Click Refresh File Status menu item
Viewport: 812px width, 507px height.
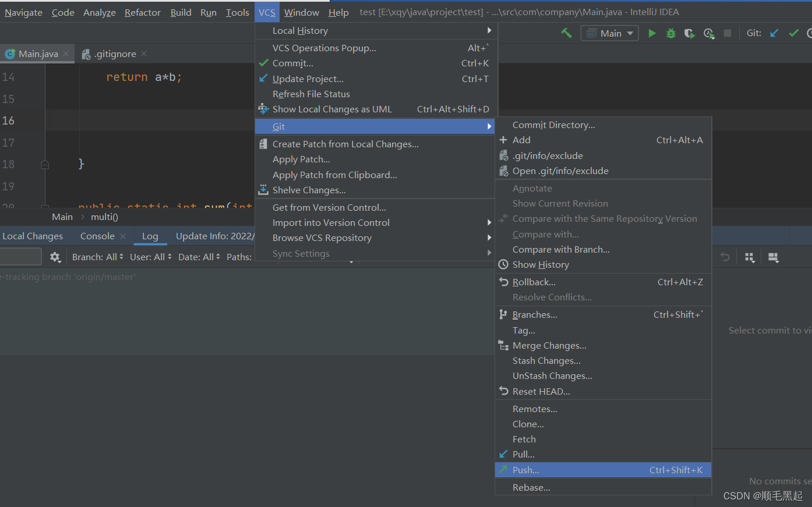(376, 94)
